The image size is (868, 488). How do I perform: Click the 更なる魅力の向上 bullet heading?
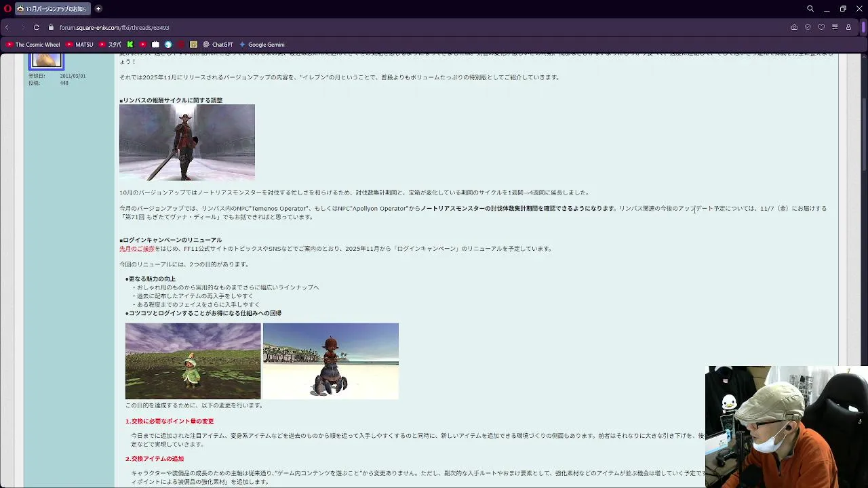tap(152, 279)
